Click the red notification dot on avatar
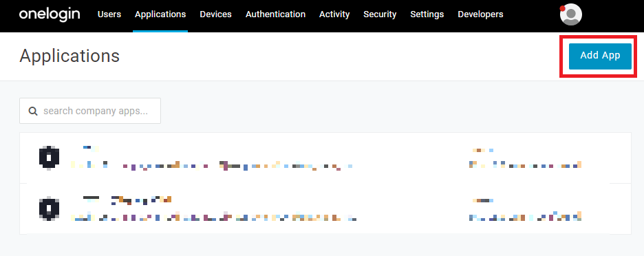644x256 pixels. (x=562, y=8)
